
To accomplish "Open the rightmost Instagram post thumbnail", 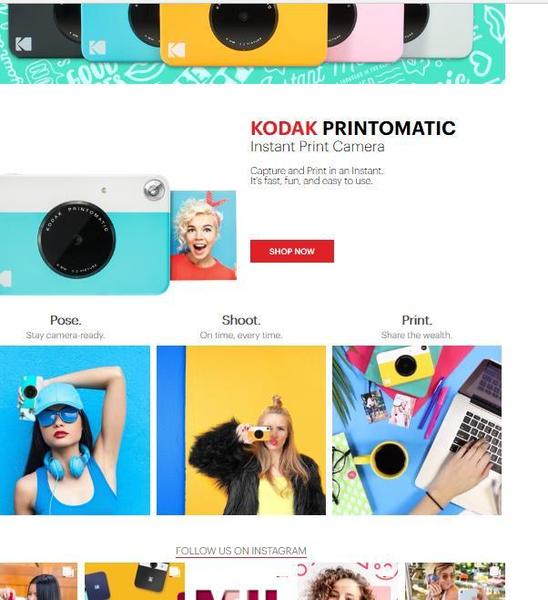I will point(455,581).
